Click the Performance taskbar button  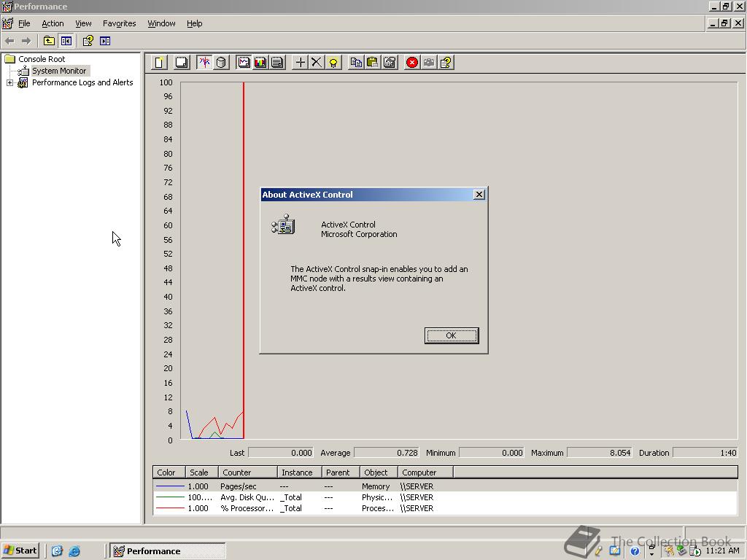click(x=168, y=551)
